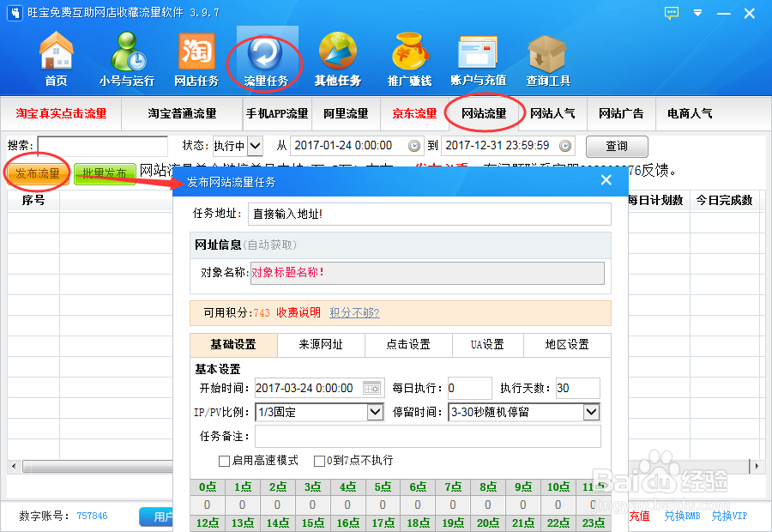The image size is (772, 532).
Task: Select the 基础设置 dialog tab
Action: [x=233, y=345]
